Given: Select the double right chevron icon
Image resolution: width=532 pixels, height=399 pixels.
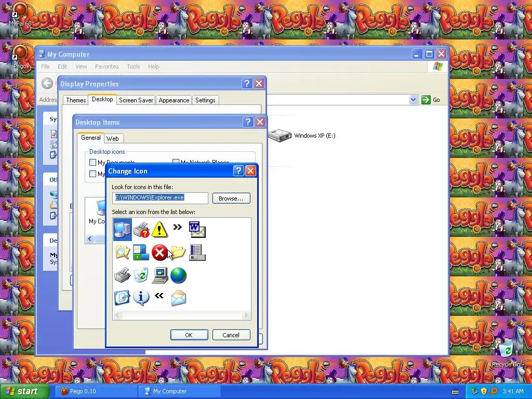Looking at the screenshot, I should [x=178, y=227].
